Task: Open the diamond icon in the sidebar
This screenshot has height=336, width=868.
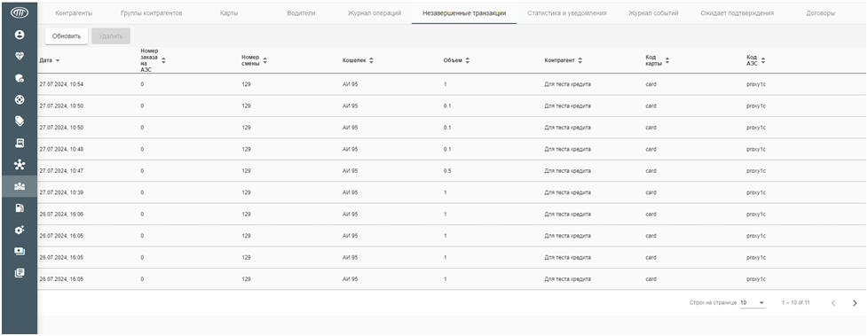Action: click(20, 57)
